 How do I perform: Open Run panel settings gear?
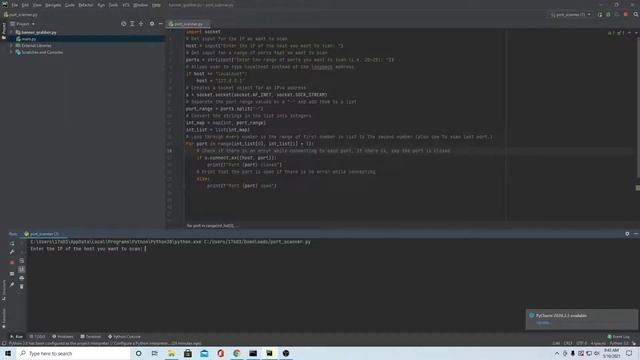click(627, 234)
